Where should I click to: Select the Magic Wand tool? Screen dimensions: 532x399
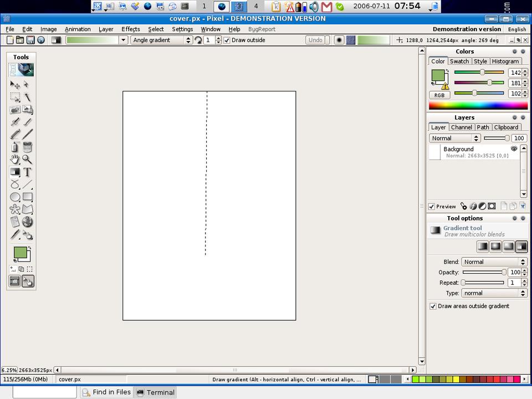27,97
